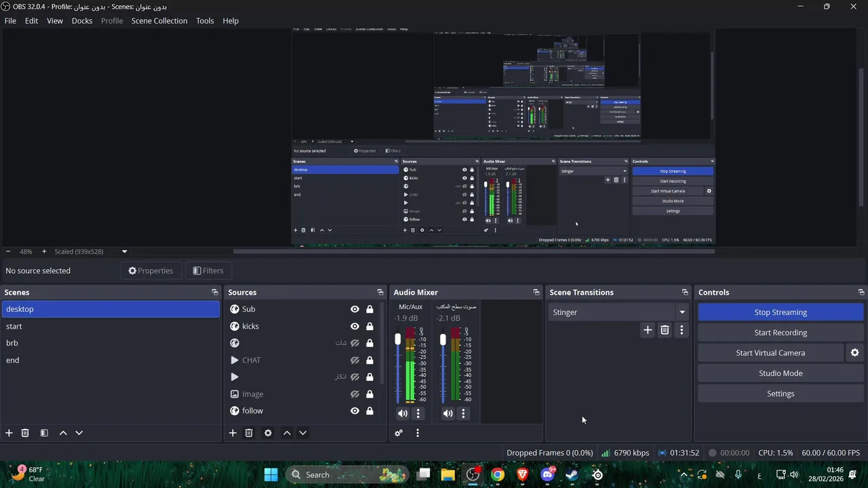The width and height of the screenshot is (868, 488).
Task: Show the Image source eye icon
Action: point(355,394)
